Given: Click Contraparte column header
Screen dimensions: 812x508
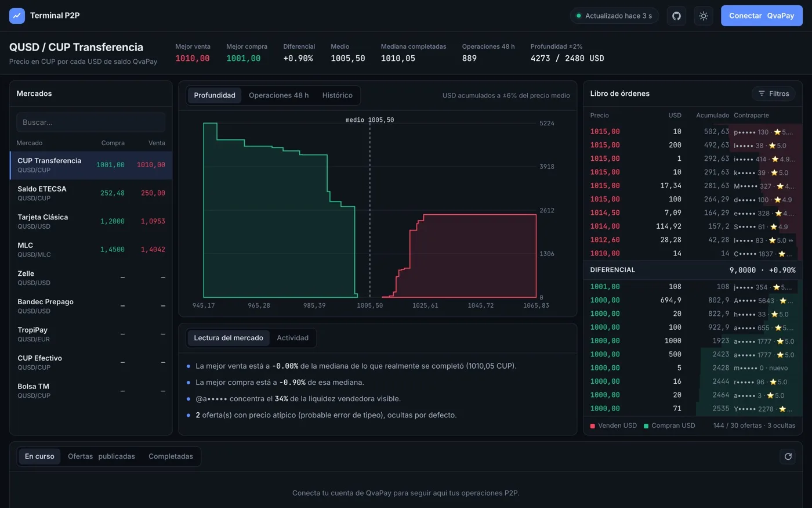Looking at the screenshot, I should pyautogui.click(x=751, y=116).
